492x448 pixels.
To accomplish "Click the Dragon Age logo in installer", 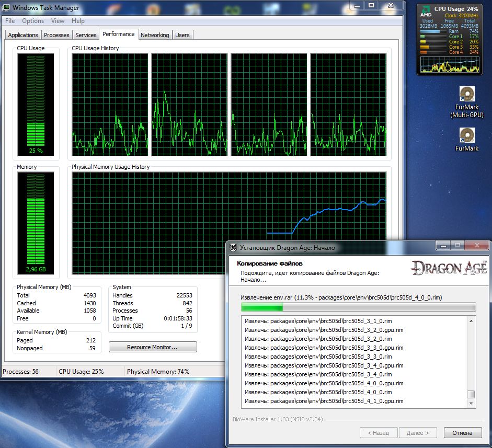I will pos(449,268).
